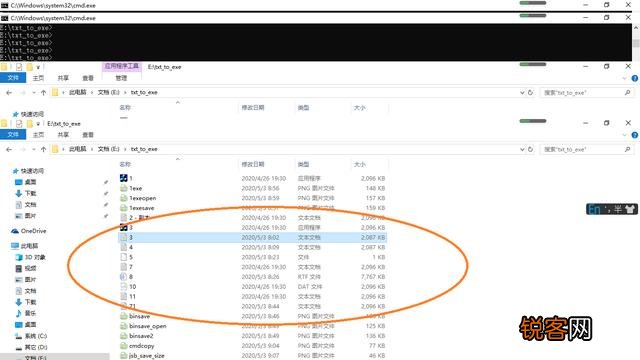Open 共享 tab in front Explorer window

tap(63, 135)
